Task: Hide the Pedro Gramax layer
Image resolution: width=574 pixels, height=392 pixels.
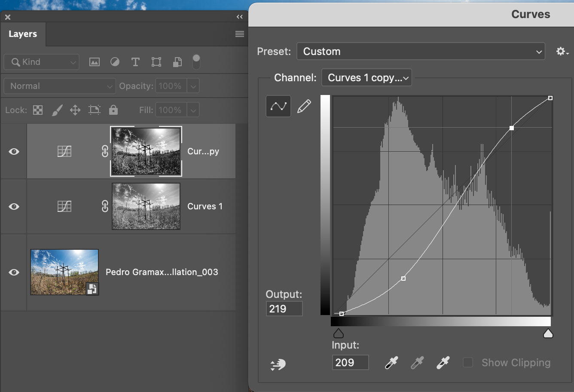Action: [14, 272]
